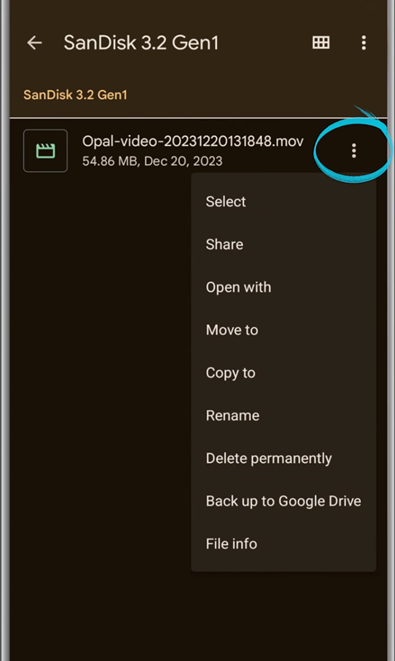395x661 pixels.
Task: Click the SanDisk 3.2 Gen1 breadcrumb
Action: [75, 94]
